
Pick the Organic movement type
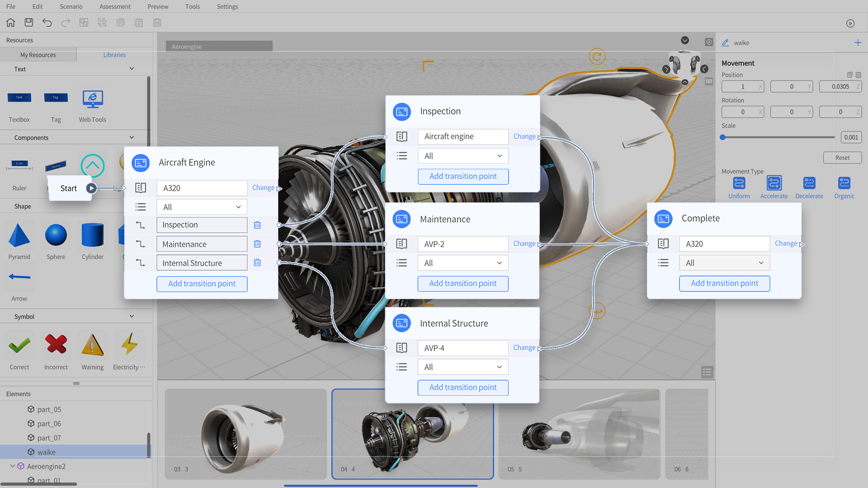pyautogui.click(x=844, y=183)
